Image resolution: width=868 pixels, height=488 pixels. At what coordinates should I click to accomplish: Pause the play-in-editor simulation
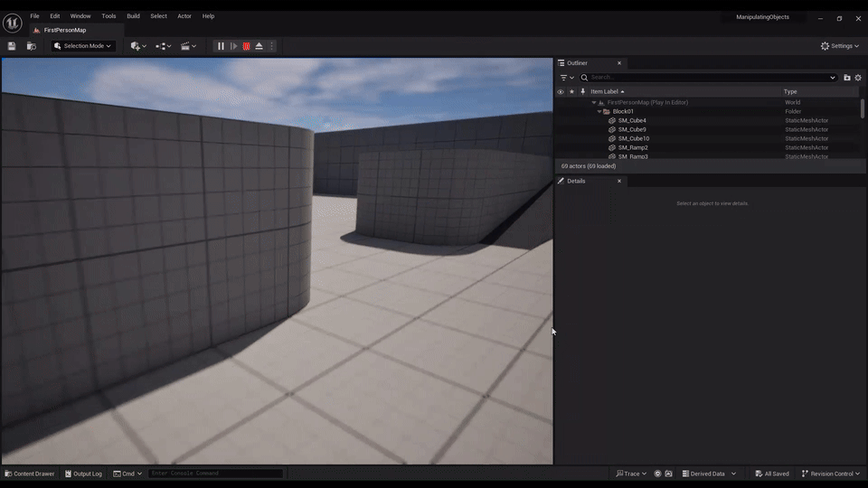(221, 46)
